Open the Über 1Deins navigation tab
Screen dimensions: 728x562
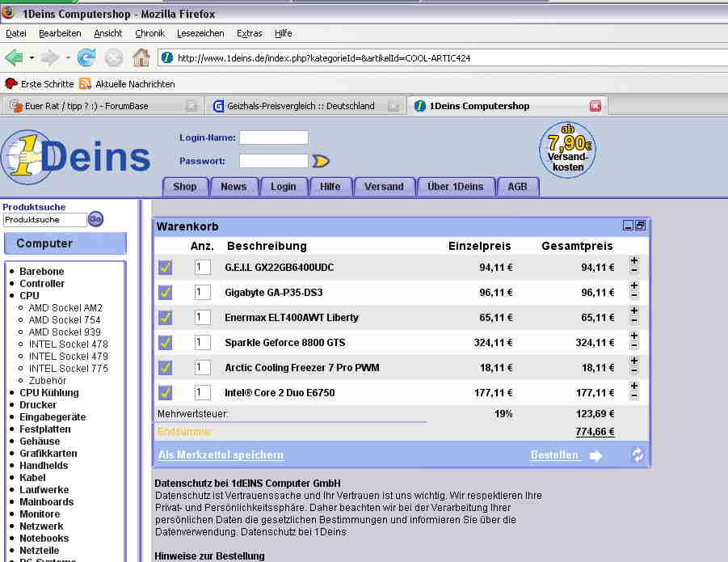click(456, 187)
